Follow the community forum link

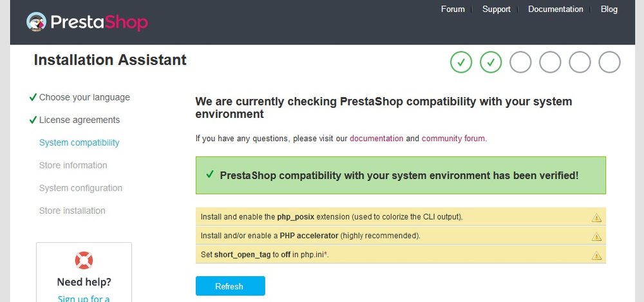[453, 138]
